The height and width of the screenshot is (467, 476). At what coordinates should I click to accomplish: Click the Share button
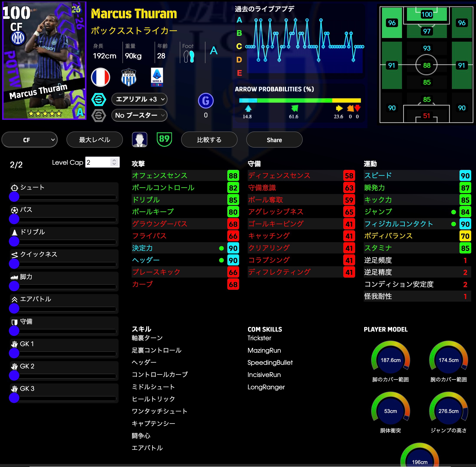pos(274,140)
